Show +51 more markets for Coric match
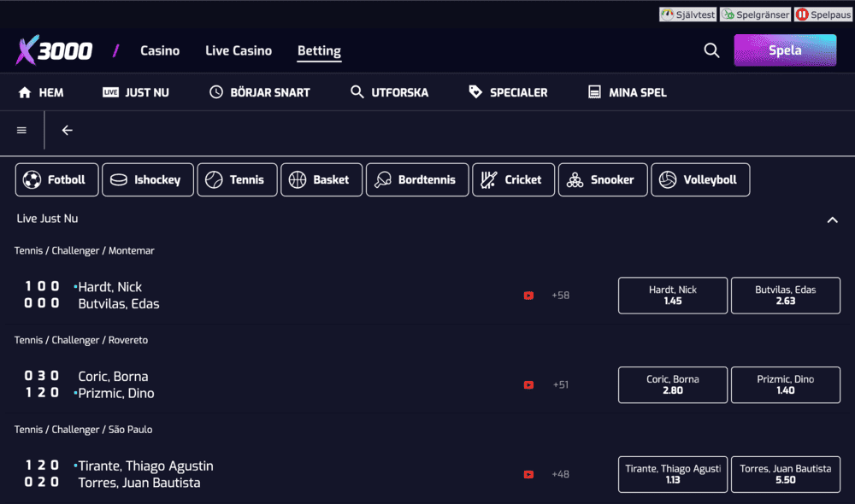The image size is (855, 504). click(x=560, y=385)
